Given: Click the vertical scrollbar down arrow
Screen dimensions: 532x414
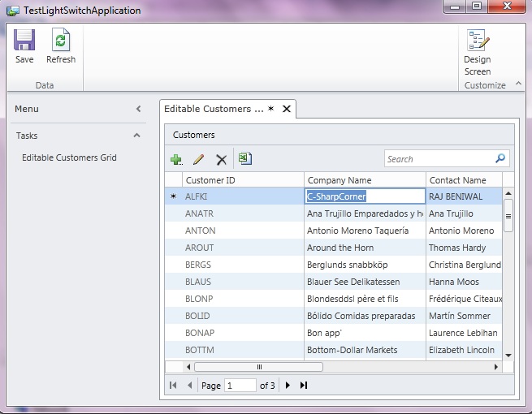Looking at the screenshot, I should click(x=508, y=356).
